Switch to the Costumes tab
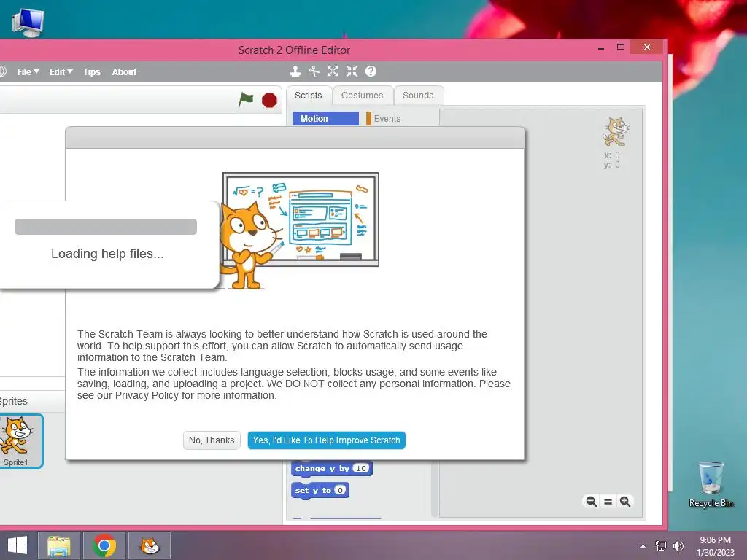747x560 pixels. tap(362, 96)
